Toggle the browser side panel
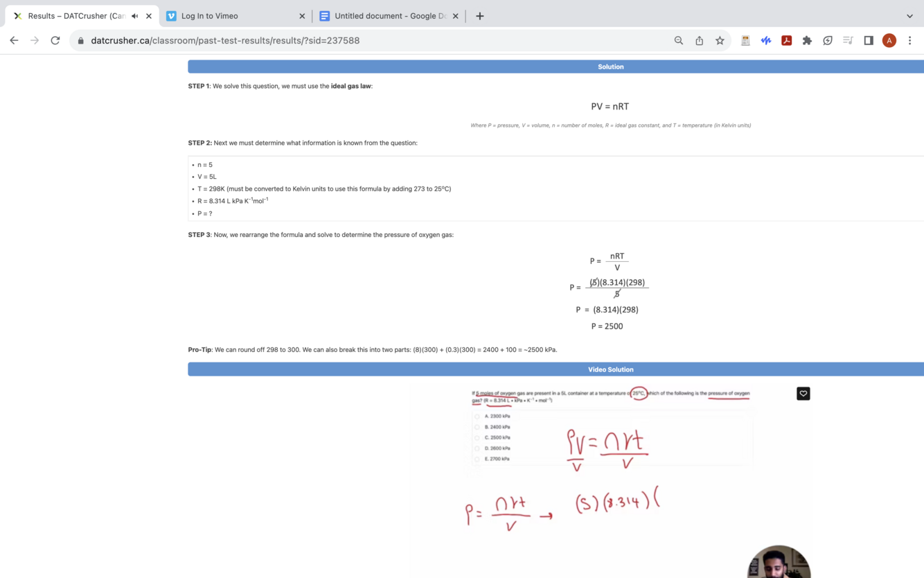Viewport: 924px width, 578px height. pyautogui.click(x=869, y=41)
